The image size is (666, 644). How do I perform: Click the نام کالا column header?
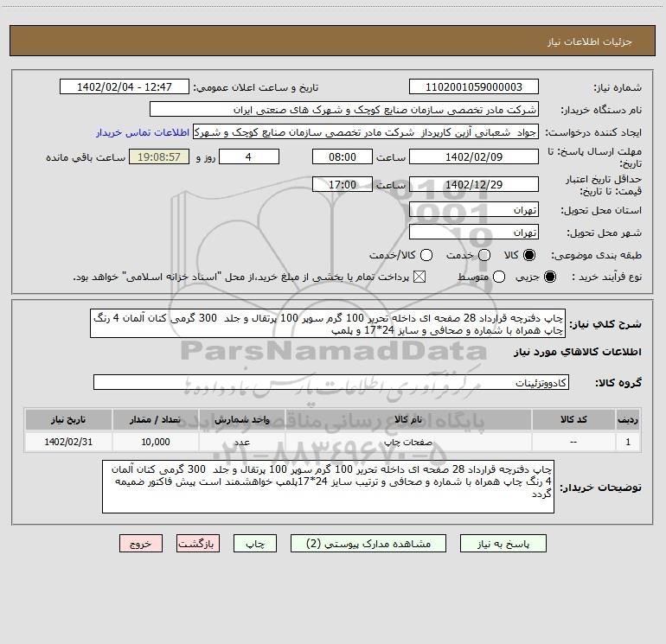click(407, 420)
